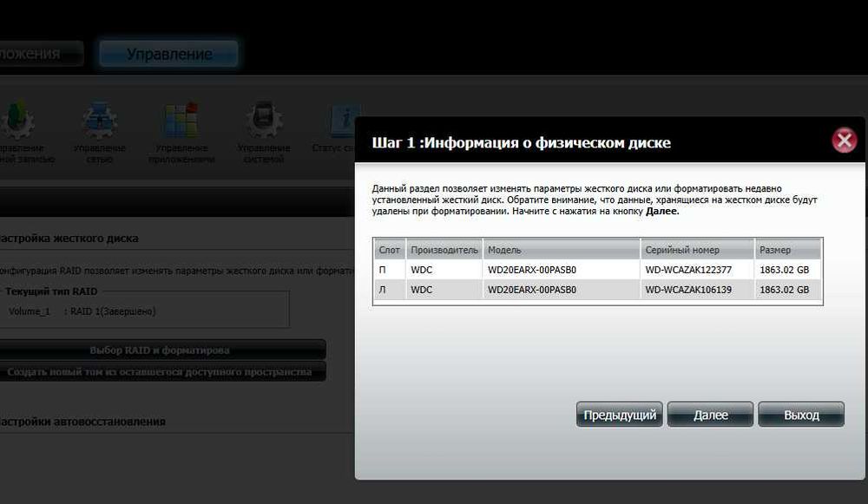
Task: Select Настройки автовосстановления section heading
Action: pos(82,422)
